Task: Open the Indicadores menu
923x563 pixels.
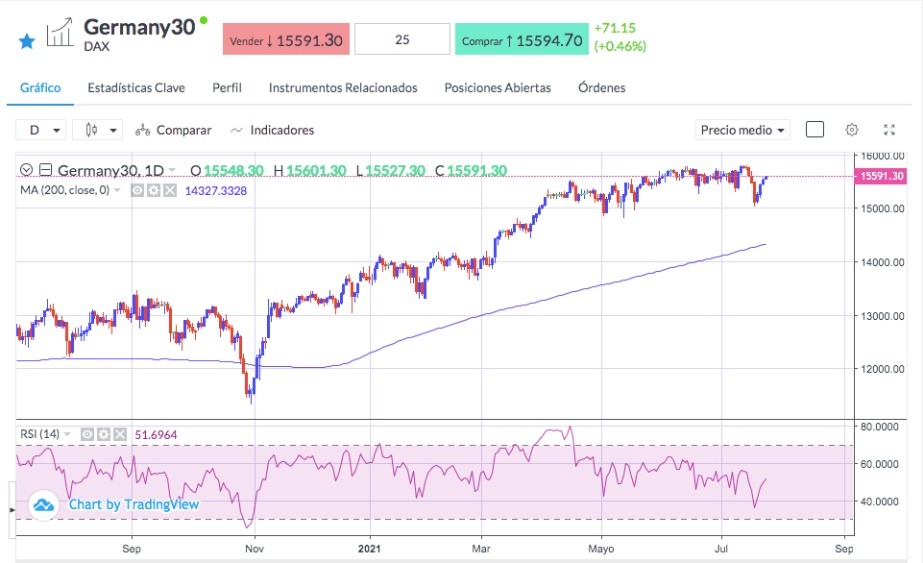Action: click(272, 130)
